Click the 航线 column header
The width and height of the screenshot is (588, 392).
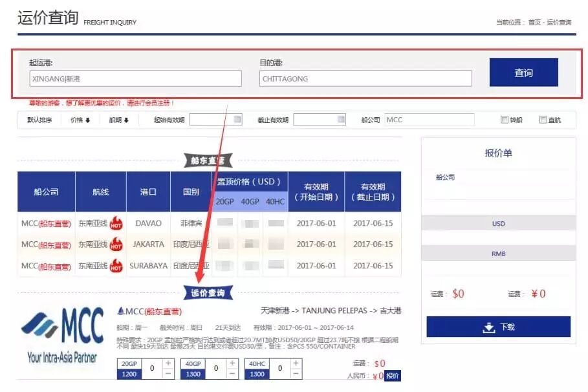100,191
